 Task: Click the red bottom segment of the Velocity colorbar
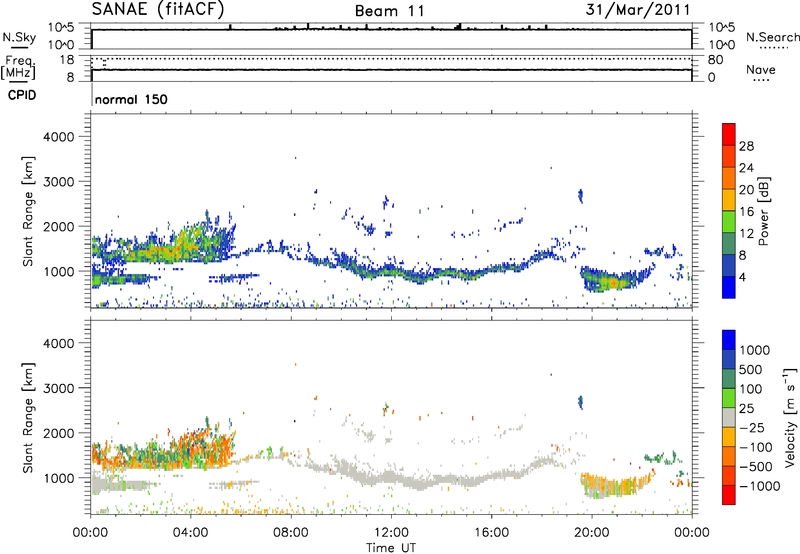[729, 495]
